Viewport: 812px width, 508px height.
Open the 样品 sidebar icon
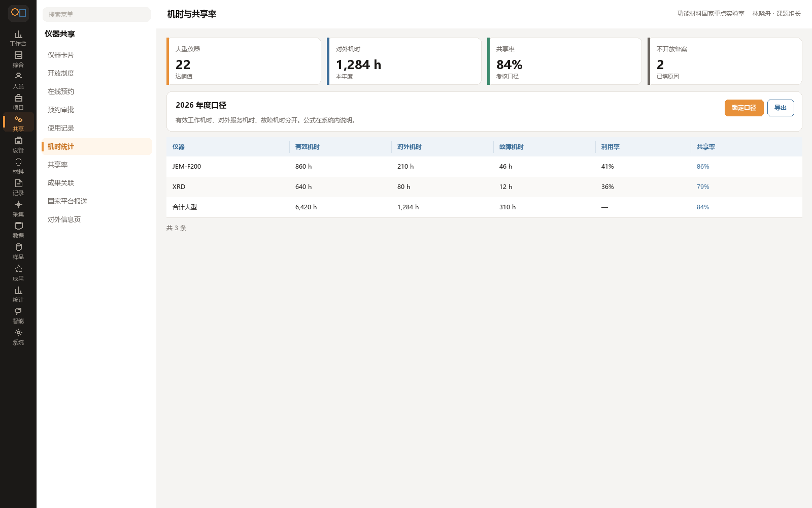pyautogui.click(x=18, y=251)
